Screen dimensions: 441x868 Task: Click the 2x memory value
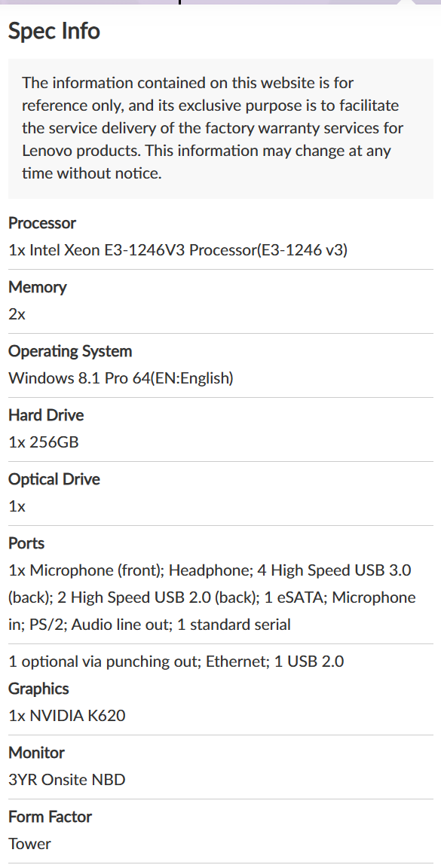tap(17, 314)
